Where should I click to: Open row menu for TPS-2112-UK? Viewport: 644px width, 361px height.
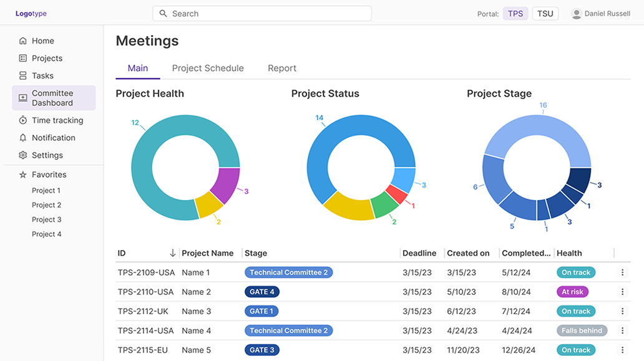pos(622,311)
